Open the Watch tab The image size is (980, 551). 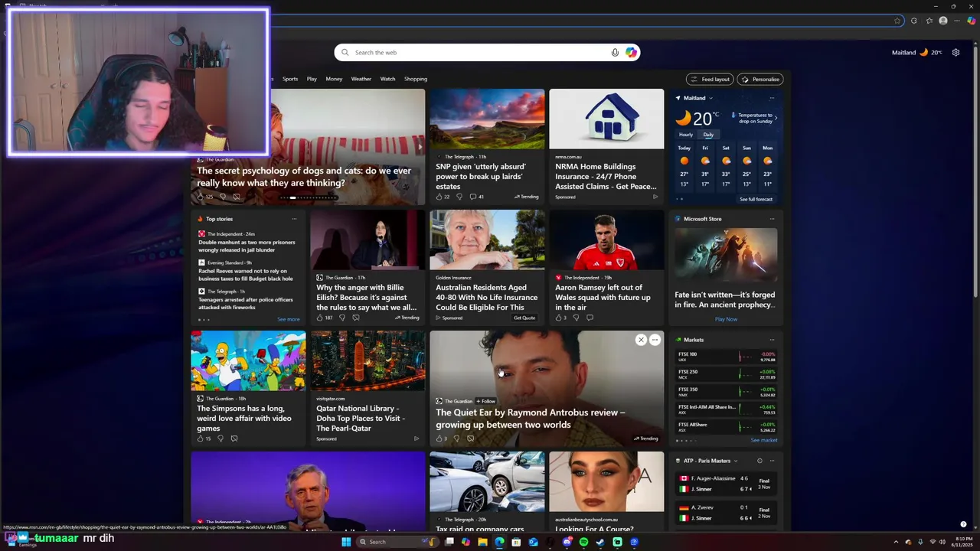click(x=387, y=79)
